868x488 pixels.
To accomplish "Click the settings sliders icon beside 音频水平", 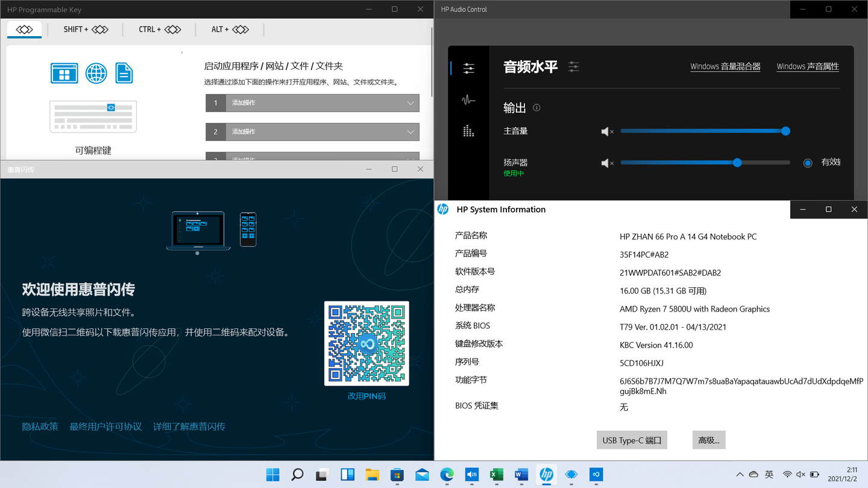I will [x=573, y=67].
